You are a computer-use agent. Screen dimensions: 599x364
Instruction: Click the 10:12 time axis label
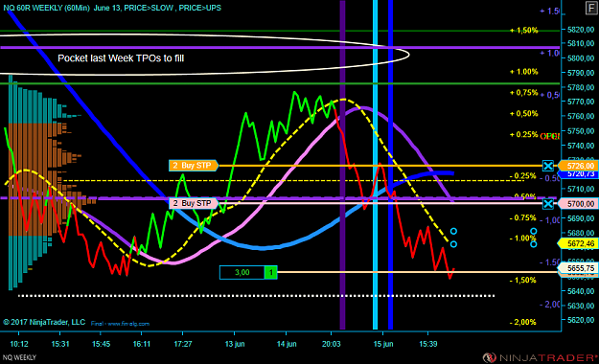point(19,344)
